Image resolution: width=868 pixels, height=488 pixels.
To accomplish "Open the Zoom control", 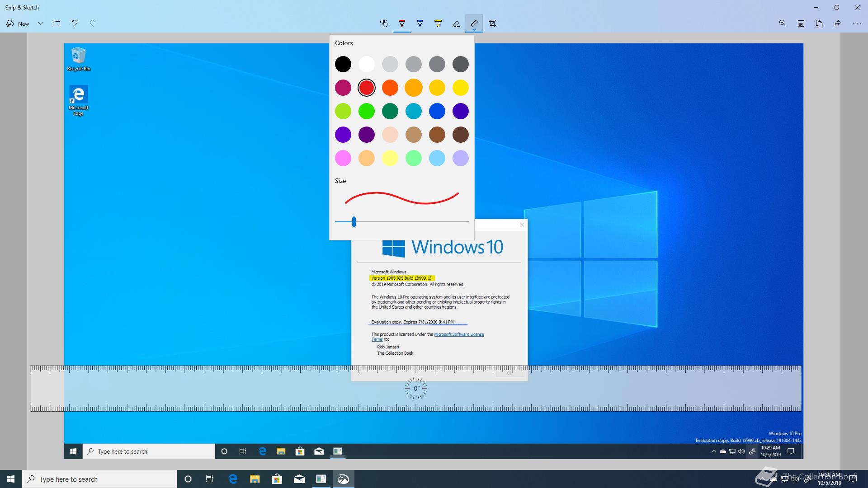I will [x=783, y=23].
